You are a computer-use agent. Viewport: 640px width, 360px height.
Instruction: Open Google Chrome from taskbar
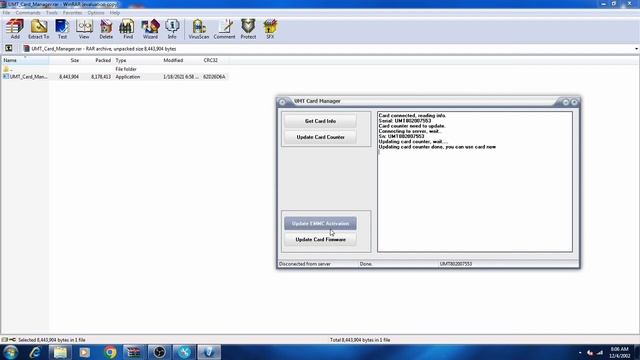click(x=109, y=352)
